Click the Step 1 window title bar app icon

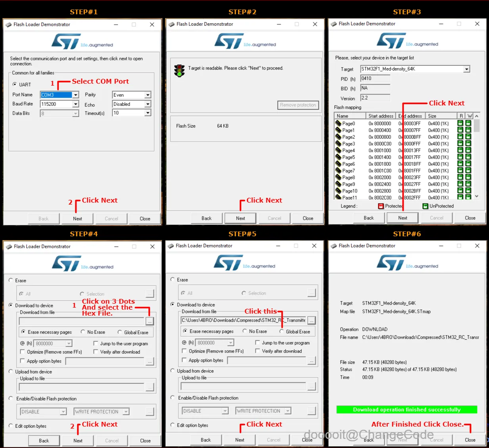pos(9,25)
